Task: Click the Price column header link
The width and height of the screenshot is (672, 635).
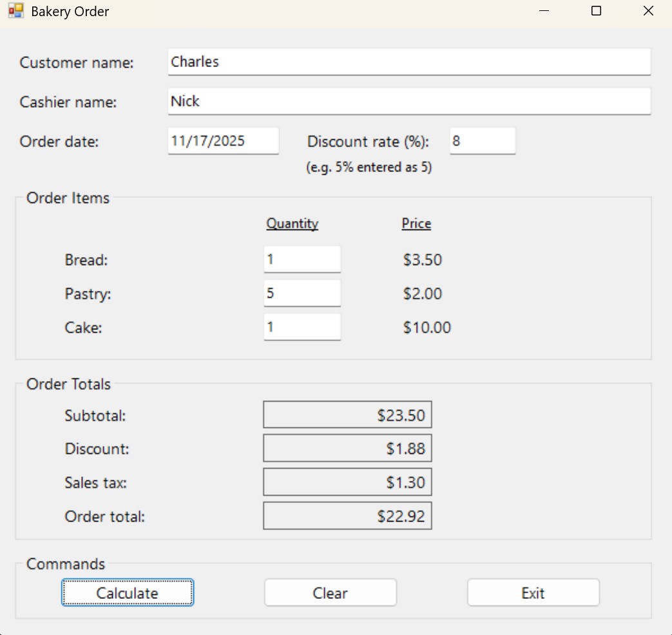Action: [416, 223]
